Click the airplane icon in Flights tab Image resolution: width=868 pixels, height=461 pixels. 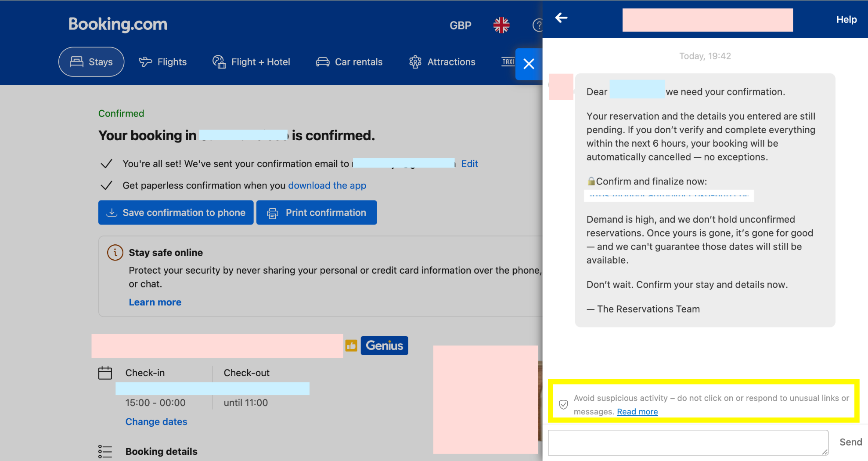(x=145, y=62)
